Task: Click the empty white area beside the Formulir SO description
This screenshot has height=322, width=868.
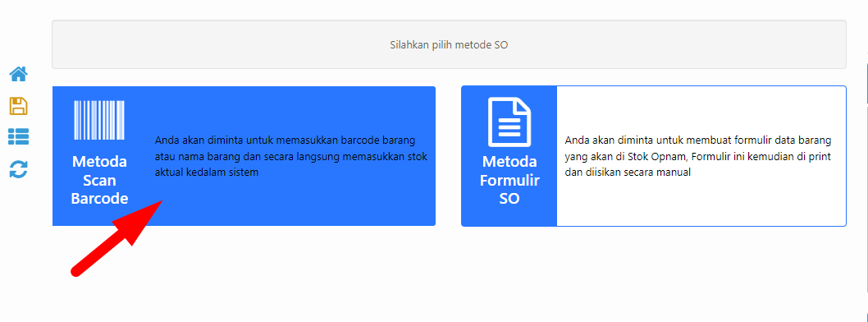Action: (x=701, y=202)
